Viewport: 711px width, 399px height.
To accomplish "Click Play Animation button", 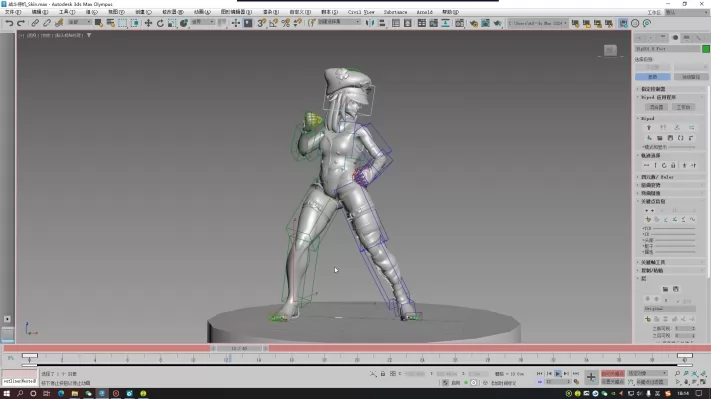I will 558,374.
